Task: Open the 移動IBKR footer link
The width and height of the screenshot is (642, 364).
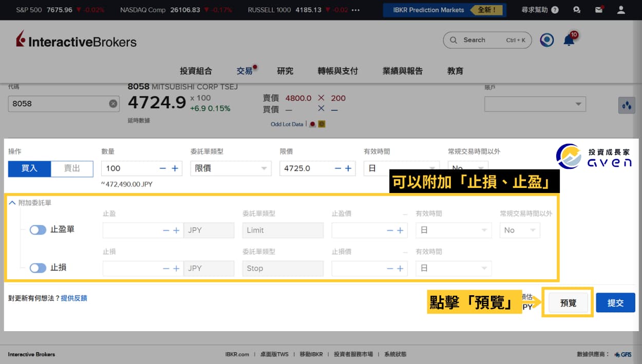Action: pos(311,354)
